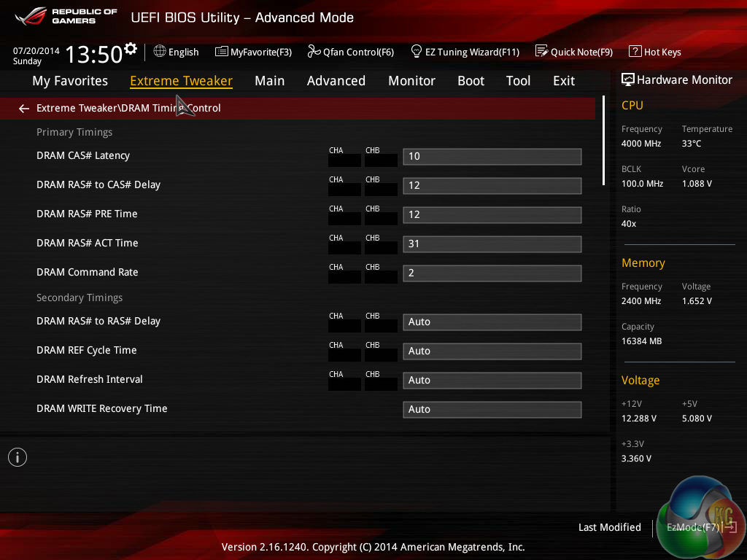Open the Boot tab
747x560 pixels.
pos(471,81)
